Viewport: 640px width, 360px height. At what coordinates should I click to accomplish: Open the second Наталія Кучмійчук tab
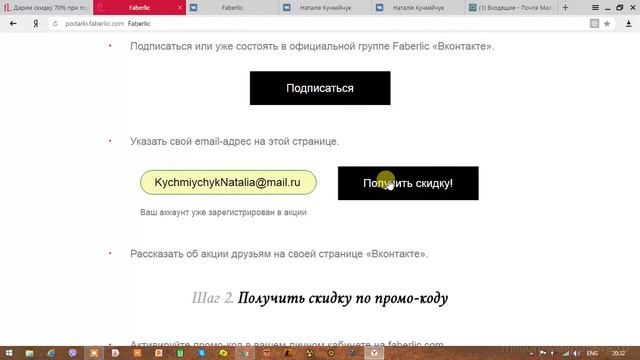point(418,7)
